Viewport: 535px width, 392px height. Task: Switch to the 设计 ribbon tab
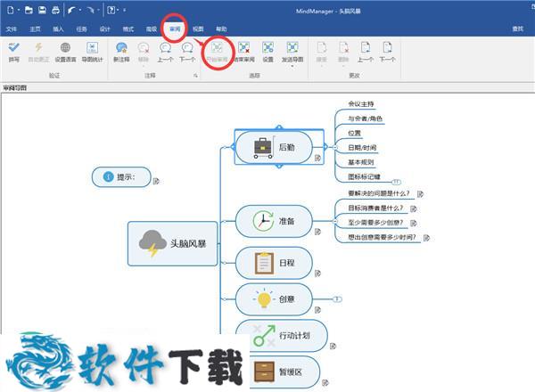click(104, 29)
